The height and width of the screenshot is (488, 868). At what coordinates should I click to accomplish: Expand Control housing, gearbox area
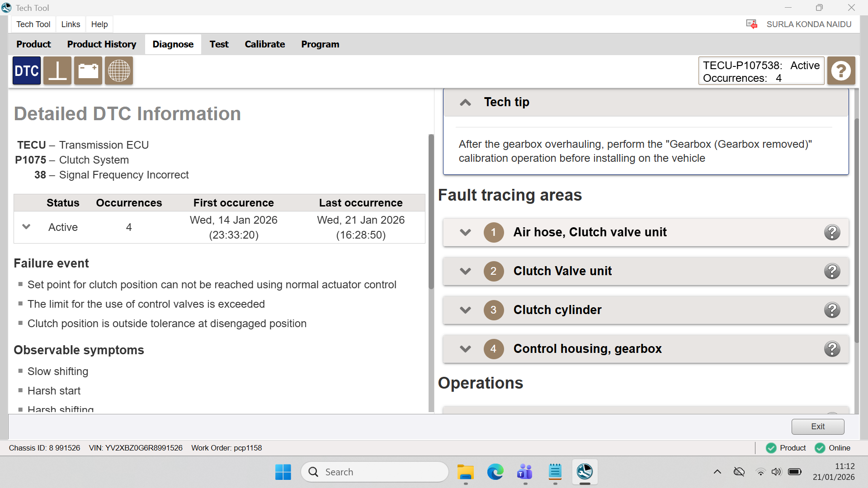click(465, 349)
